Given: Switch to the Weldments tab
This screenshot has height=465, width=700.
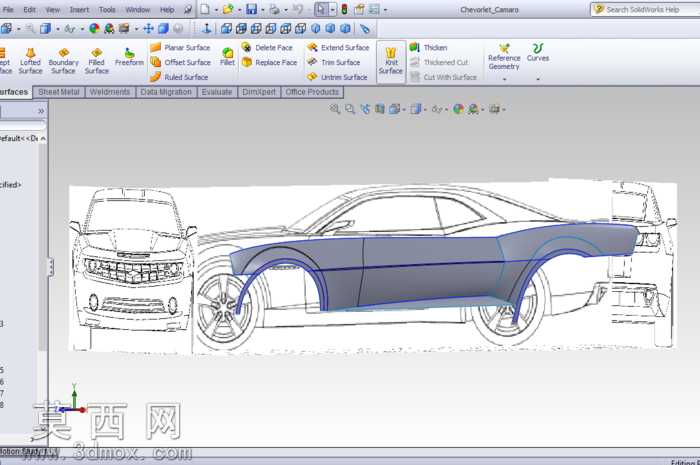Looking at the screenshot, I should (x=109, y=92).
